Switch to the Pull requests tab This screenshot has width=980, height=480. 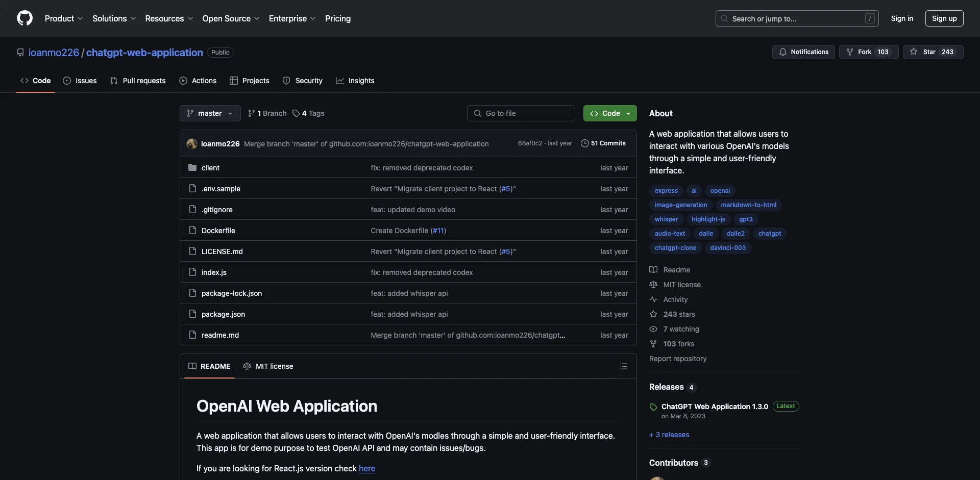[138, 81]
